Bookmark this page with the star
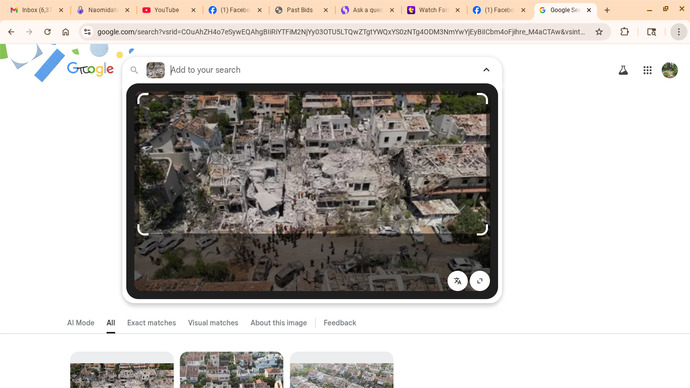Viewport: 690px width, 388px height. [x=599, y=32]
